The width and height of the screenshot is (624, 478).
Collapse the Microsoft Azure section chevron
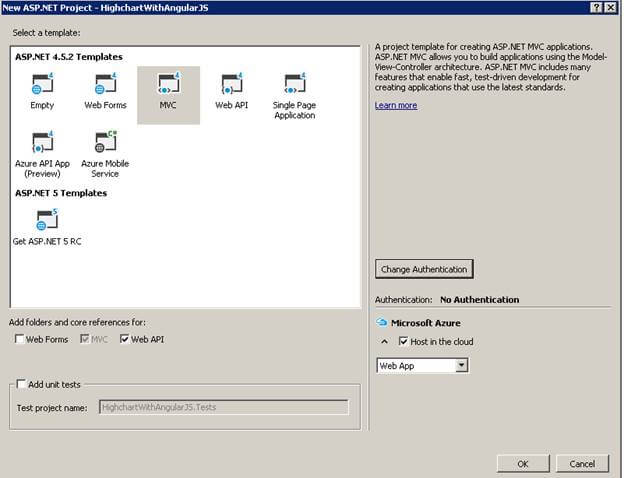tap(384, 341)
